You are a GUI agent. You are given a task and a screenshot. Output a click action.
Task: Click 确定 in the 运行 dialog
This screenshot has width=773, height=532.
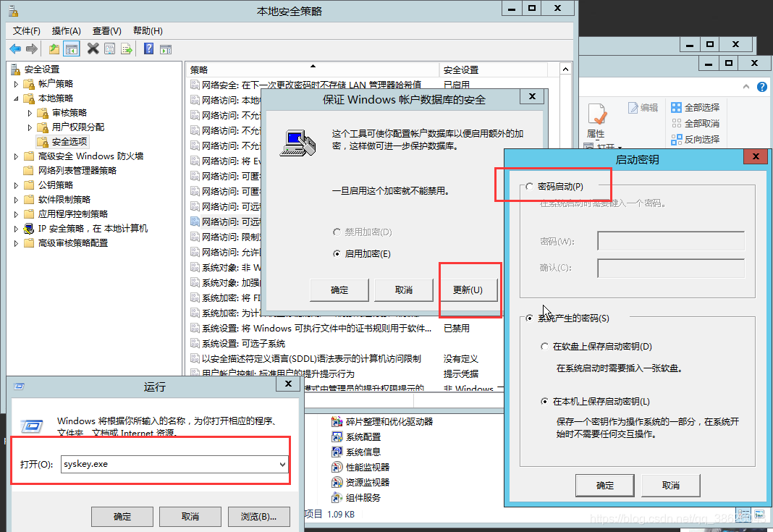pos(122,516)
